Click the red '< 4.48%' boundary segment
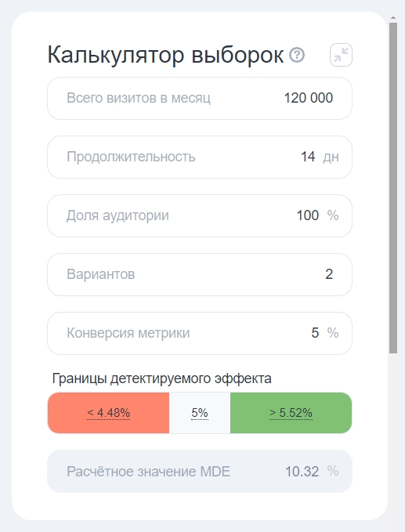This screenshot has height=532, width=405. 109,413
